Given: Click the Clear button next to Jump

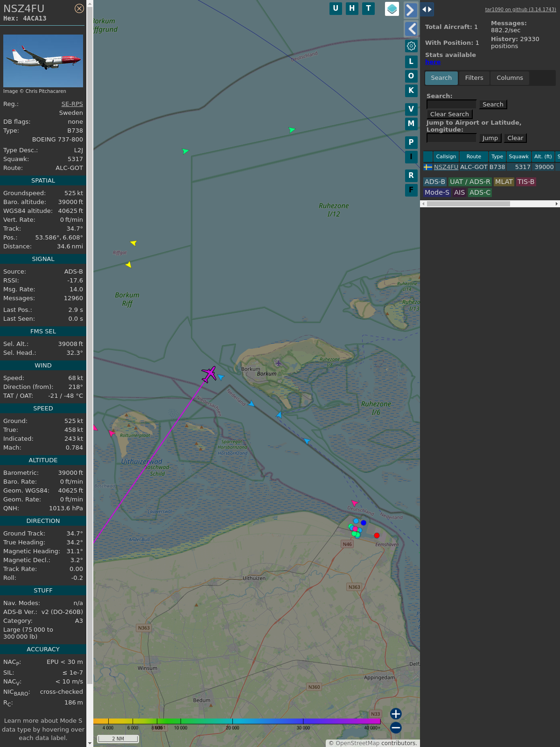Looking at the screenshot, I should tap(515, 138).
